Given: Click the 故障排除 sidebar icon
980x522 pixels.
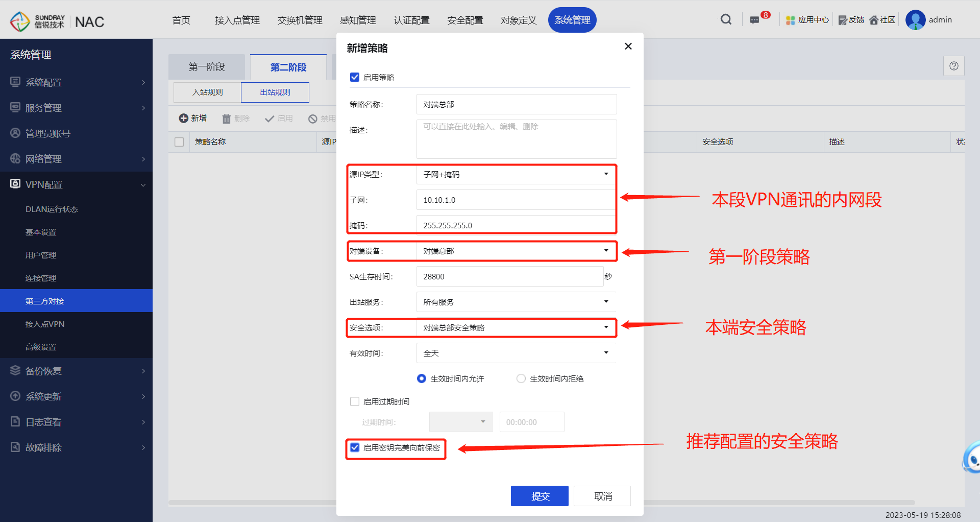Looking at the screenshot, I should pos(15,447).
